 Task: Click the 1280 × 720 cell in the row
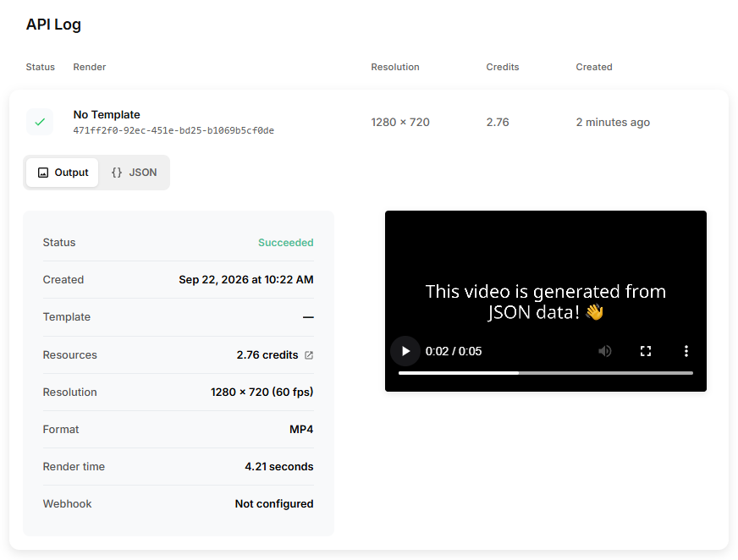(x=400, y=123)
